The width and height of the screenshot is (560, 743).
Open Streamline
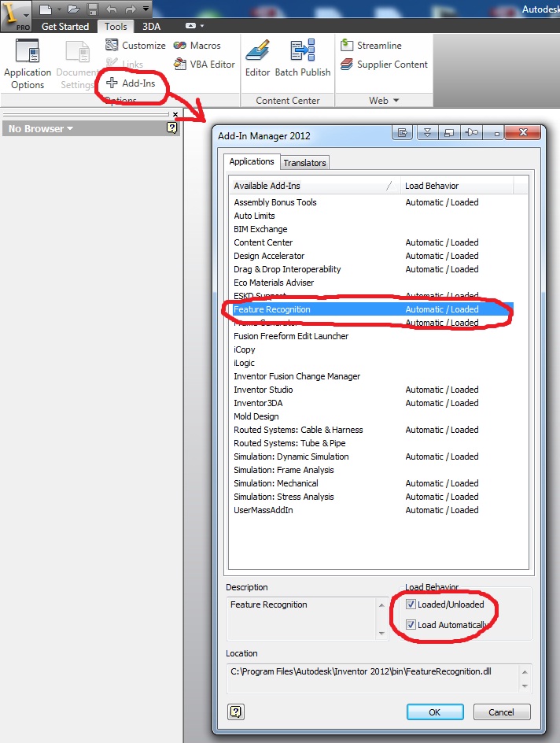pyautogui.click(x=371, y=46)
